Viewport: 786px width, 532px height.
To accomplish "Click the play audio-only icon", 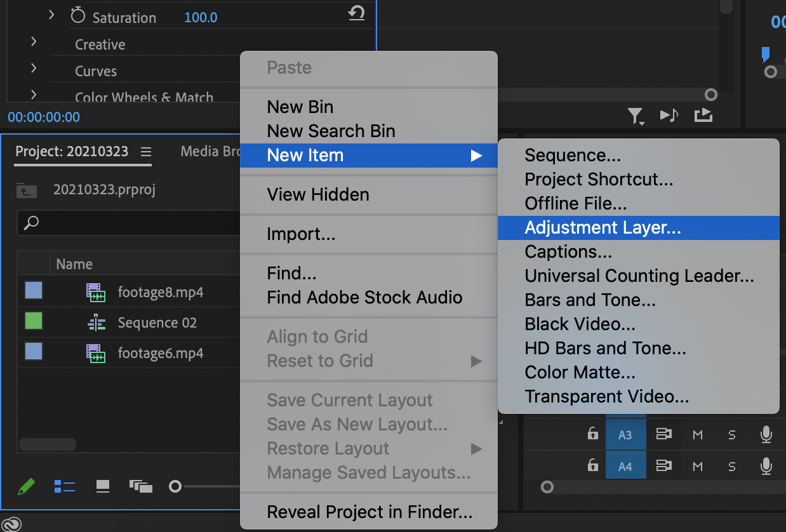I will (669, 115).
